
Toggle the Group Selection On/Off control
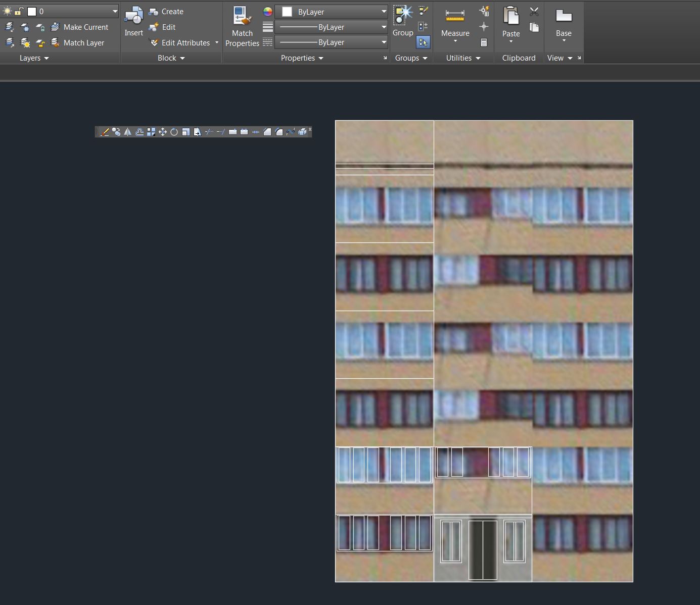[423, 42]
